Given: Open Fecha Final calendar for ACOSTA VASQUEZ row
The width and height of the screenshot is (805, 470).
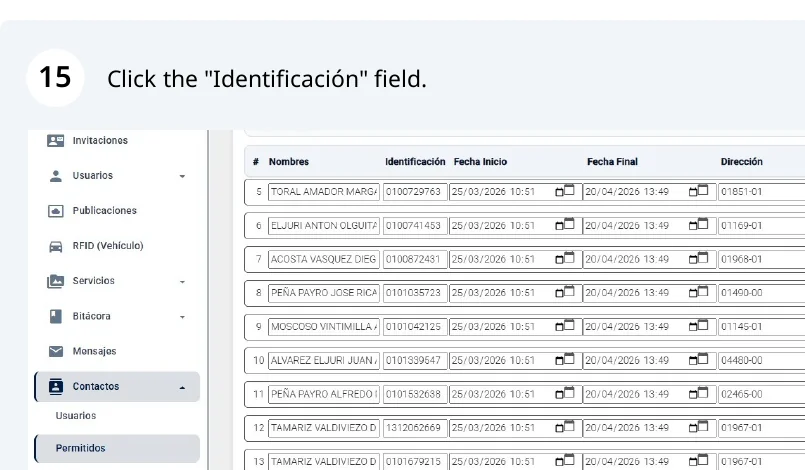Looking at the screenshot, I should click(x=698, y=258).
